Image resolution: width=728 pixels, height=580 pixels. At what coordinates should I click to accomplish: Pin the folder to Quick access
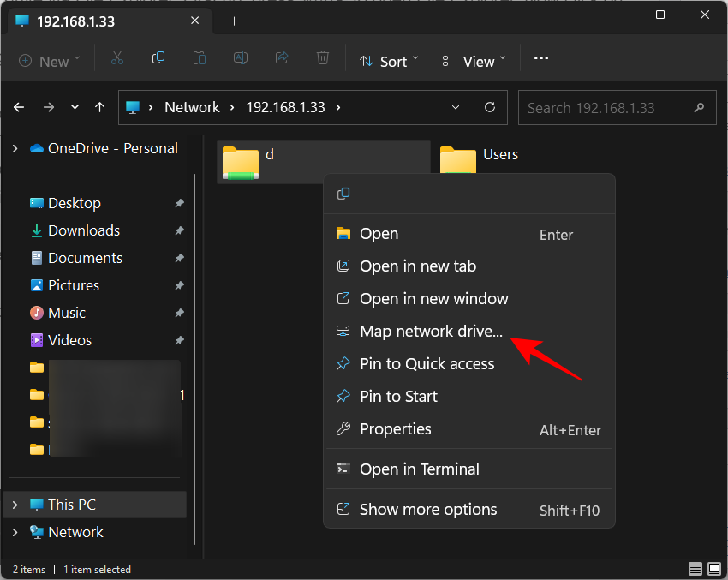click(x=426, y=363)
